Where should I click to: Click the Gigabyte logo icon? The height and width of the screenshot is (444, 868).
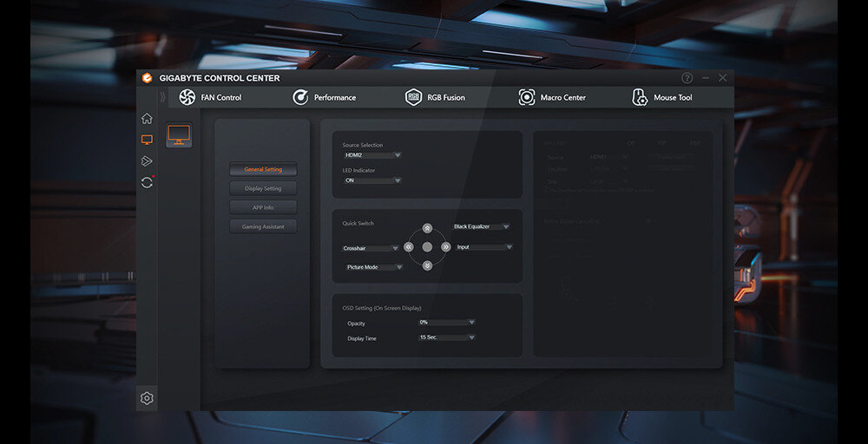147,78
